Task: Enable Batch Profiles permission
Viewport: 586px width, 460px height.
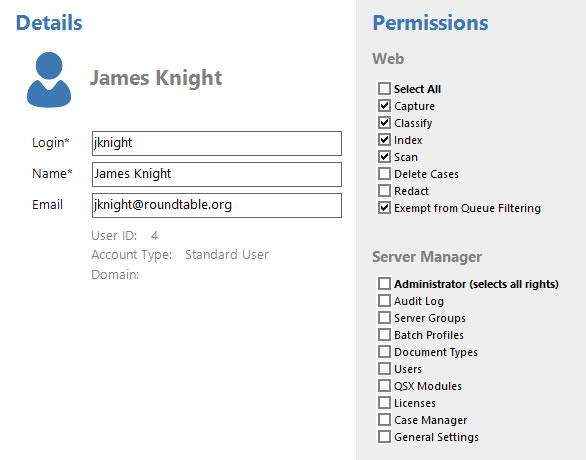Action: click(x=384, y=334)
